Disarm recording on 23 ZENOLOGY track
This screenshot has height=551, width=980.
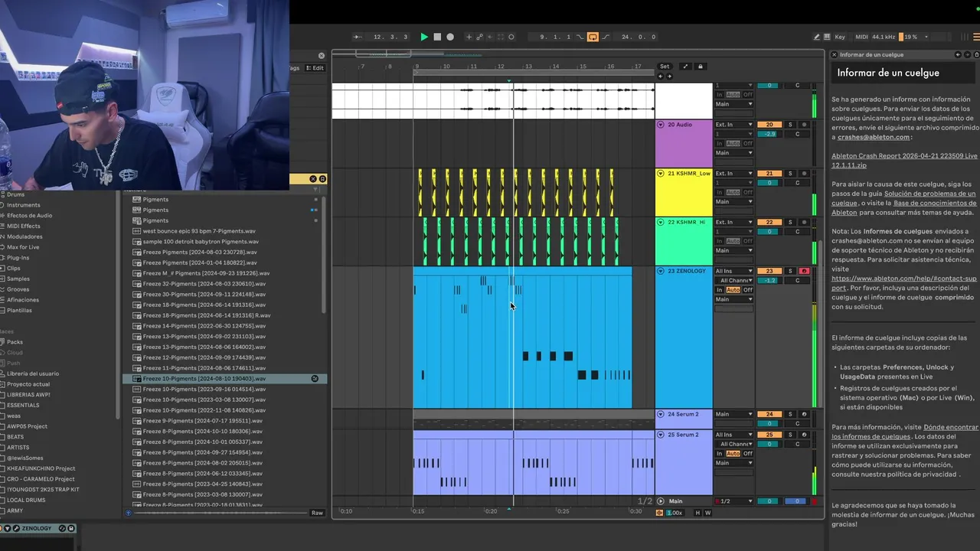pos(804,271)
